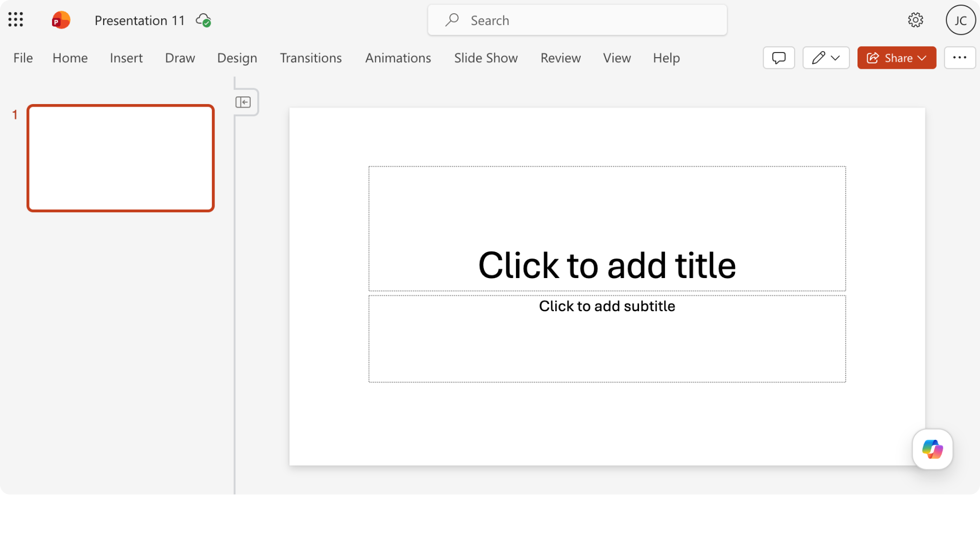980x551 pixels.
Task: Open the more options ellipsis menu
Action: tap(960, 58)
